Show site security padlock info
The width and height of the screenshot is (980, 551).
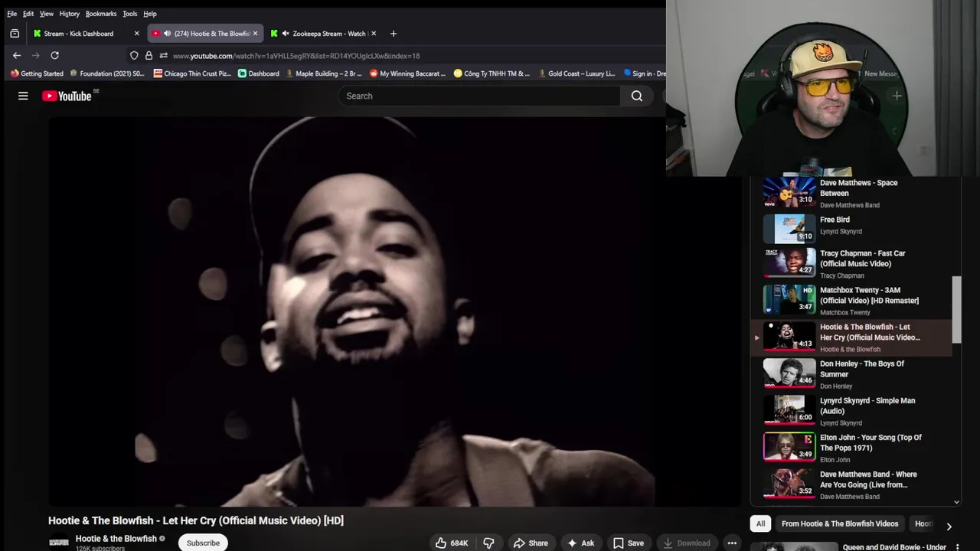coord(149,55)
